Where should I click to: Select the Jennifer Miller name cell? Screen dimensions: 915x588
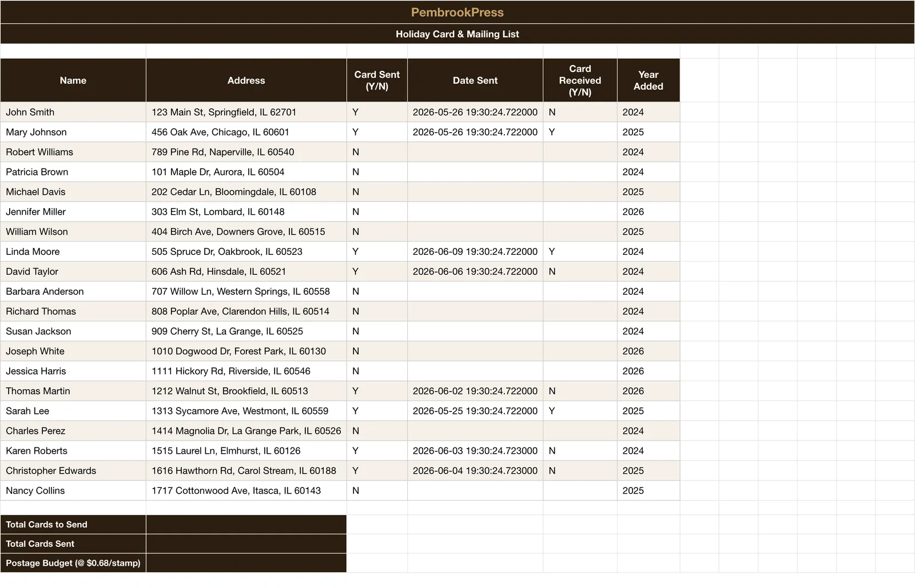pos(73,211)
